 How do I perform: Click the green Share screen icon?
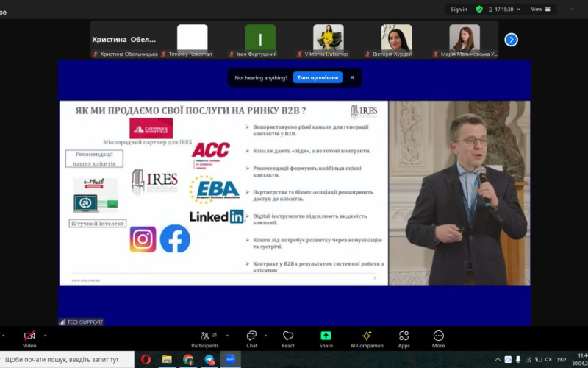point(326,336)
